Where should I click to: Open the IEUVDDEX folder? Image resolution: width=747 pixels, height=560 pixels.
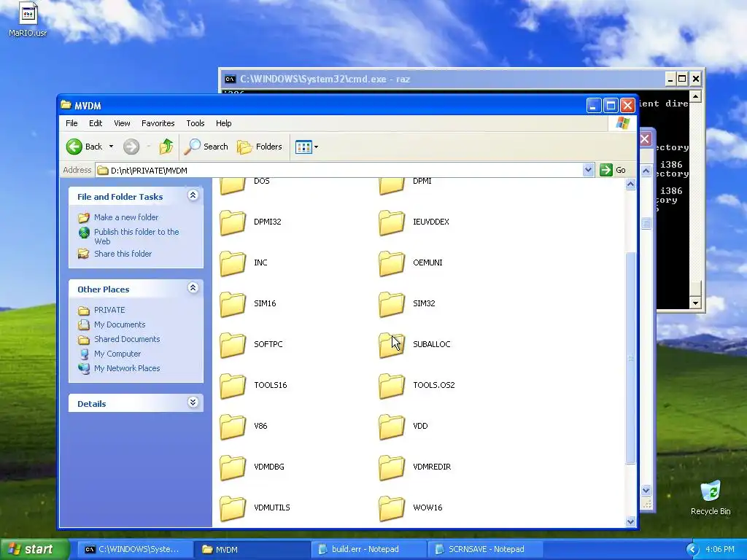(392, 222)
